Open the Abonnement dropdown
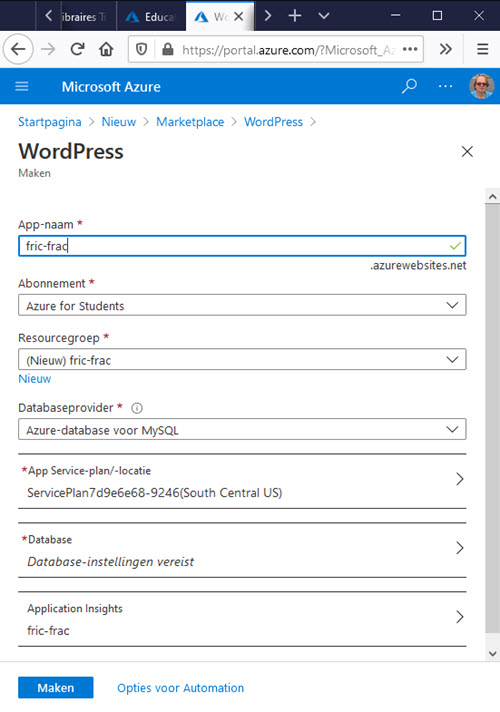The width and height of the screenshot is (500, 712). click(x=242, y=305)
